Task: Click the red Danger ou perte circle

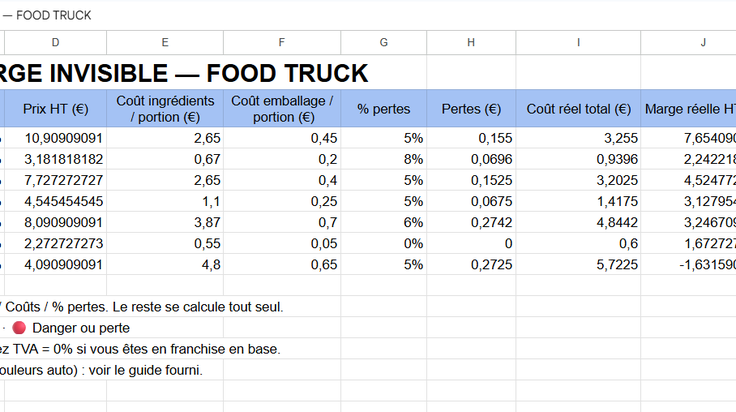Action: [x=19, y=328]
